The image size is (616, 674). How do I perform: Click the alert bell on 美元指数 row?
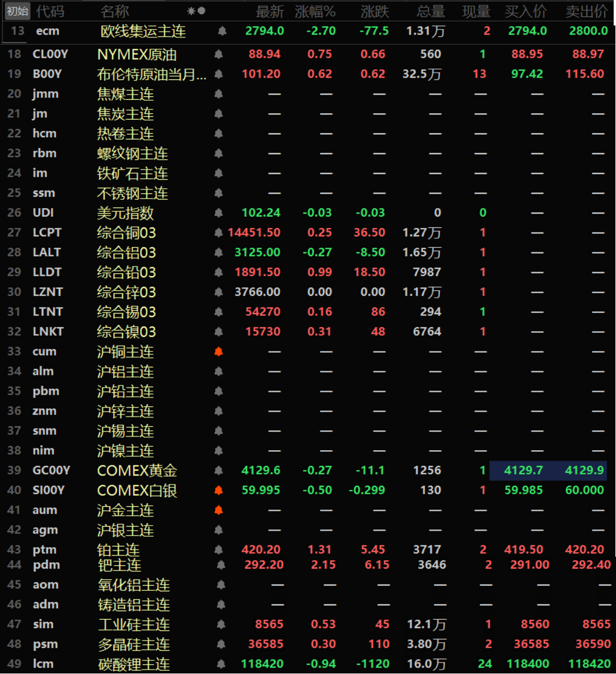218,213
